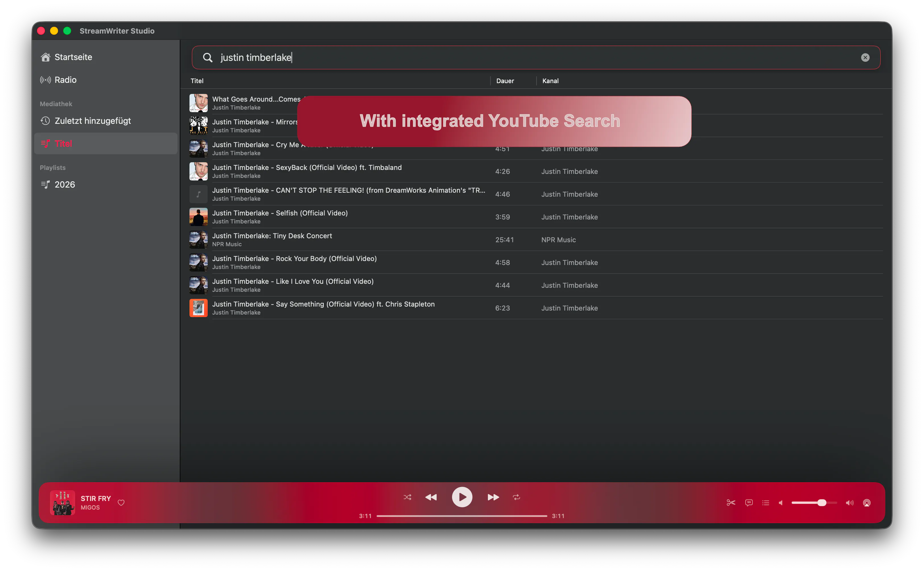Click Like I Love You thumbnail
Viewport: 924px width, 571px height.
coord(199,285)
